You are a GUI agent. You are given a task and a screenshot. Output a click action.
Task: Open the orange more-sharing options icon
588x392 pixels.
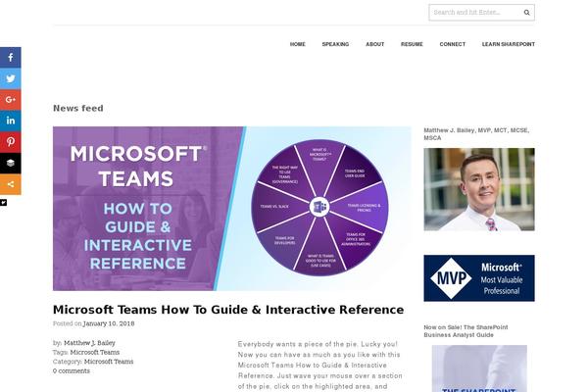pyautogui.click(x=11, y=184)
